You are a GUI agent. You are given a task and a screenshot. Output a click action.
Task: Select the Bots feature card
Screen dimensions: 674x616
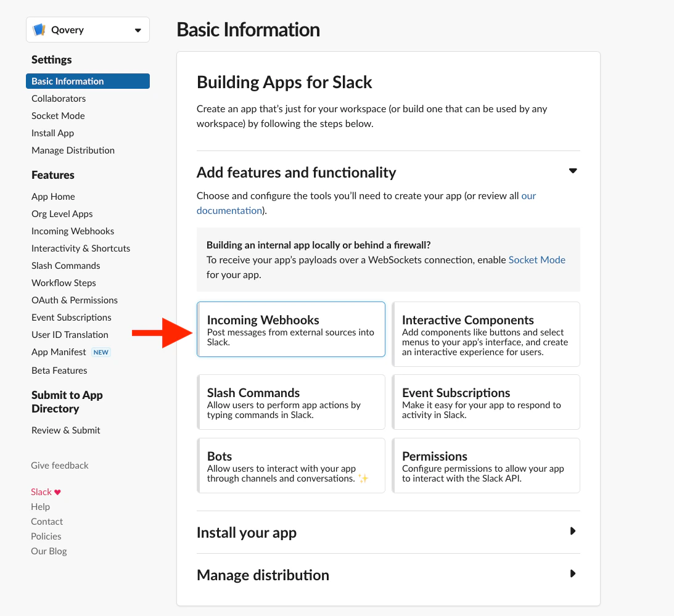point(290,465)
